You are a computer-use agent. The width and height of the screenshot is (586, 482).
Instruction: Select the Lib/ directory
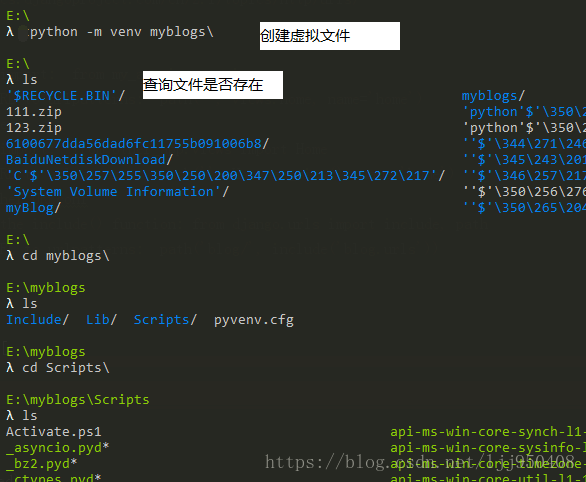(102, 320)
